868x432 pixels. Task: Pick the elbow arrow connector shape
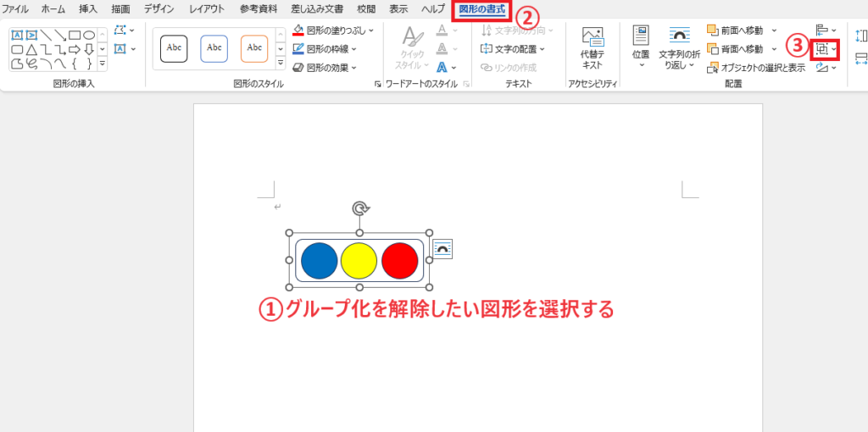coord(60,50)
